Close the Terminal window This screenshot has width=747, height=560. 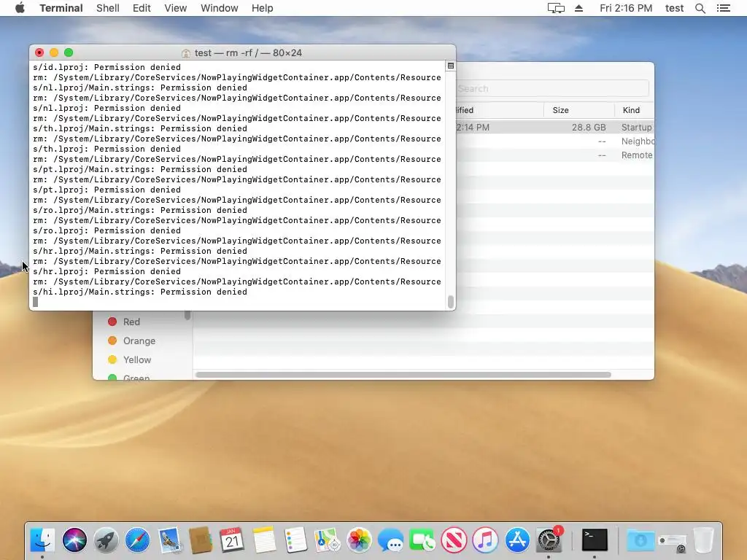(39, 52)
